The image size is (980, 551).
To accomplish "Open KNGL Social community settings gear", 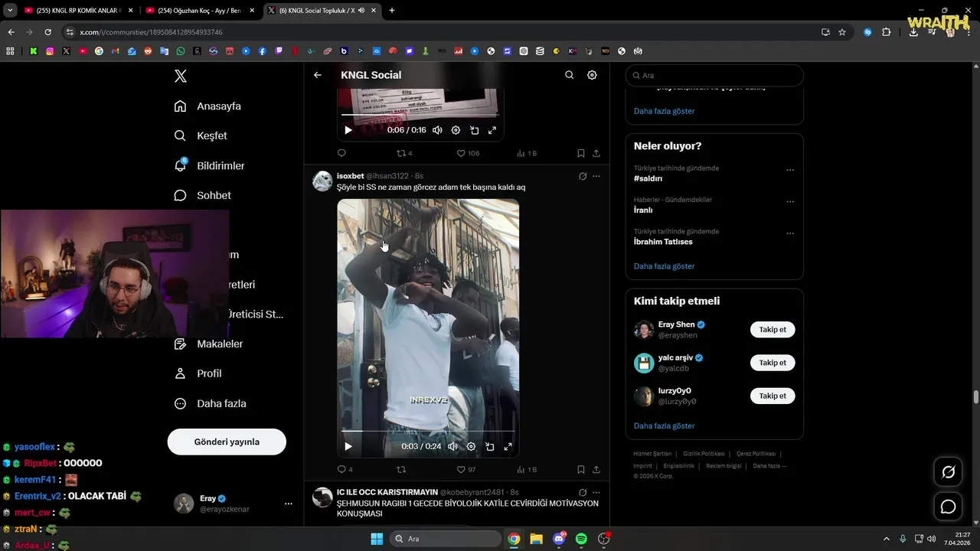I will [x=592, y=75].
